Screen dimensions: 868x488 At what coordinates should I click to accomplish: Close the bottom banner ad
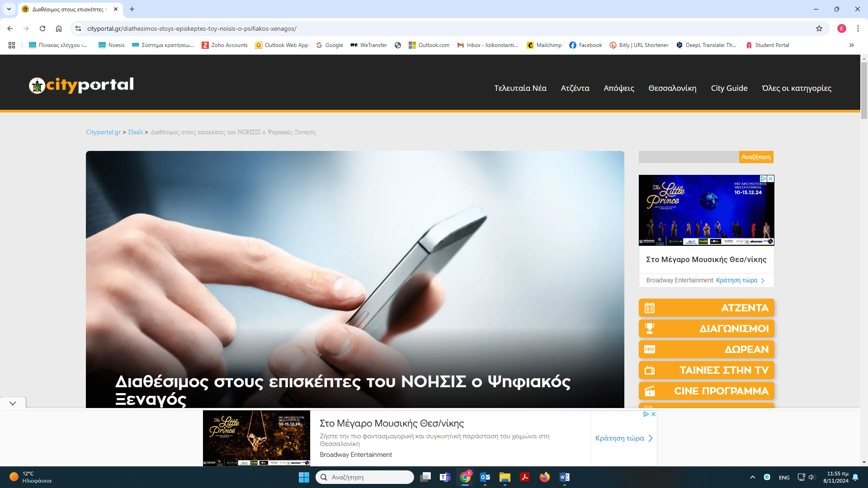(x=653, y=414)
